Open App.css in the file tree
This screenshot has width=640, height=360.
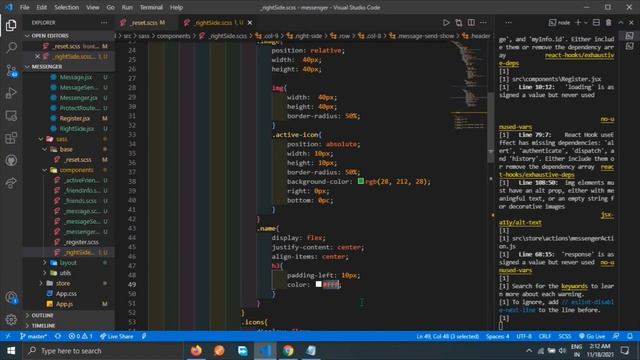tap(66, 293)
